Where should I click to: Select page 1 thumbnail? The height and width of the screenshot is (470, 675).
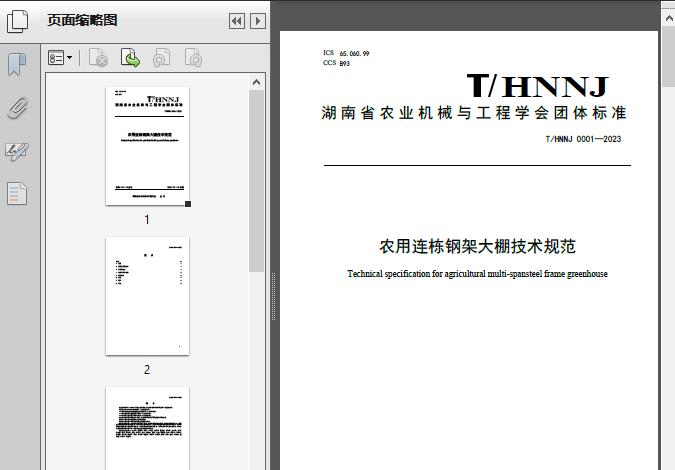[x=147, y=146]
